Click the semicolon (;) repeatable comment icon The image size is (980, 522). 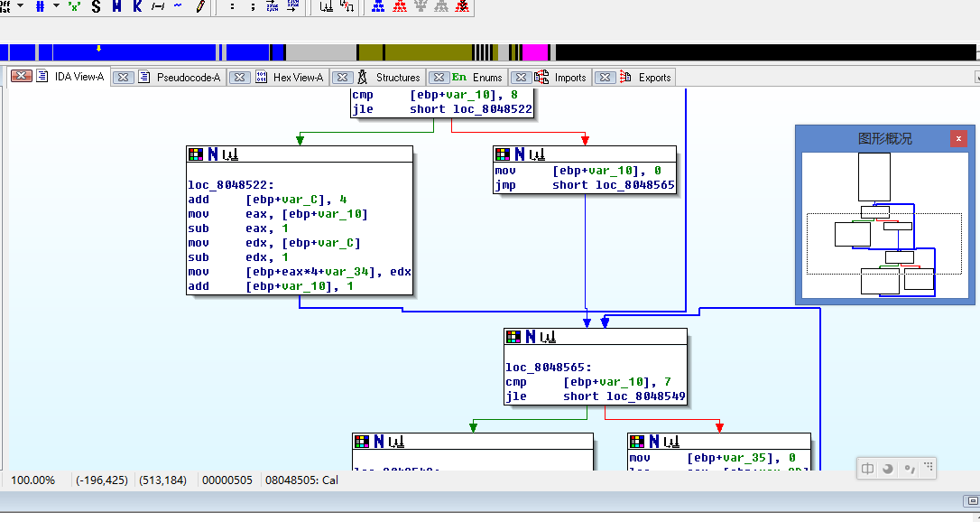[253, 6]
